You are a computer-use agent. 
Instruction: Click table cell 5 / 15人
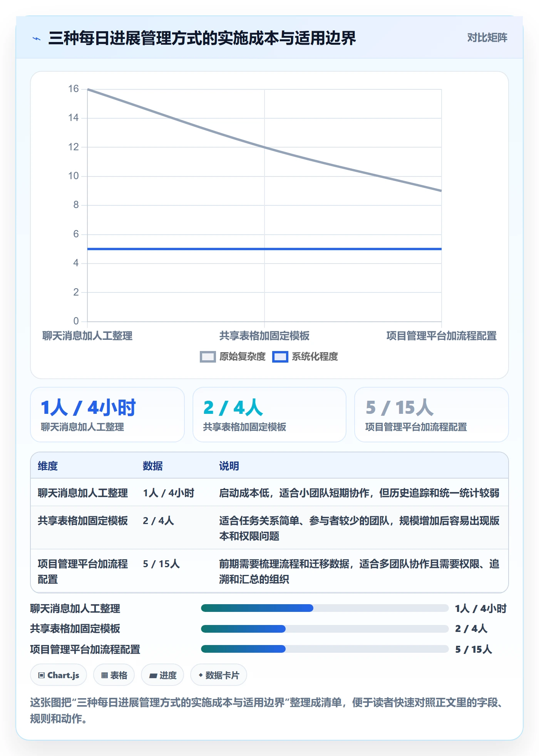161,564
